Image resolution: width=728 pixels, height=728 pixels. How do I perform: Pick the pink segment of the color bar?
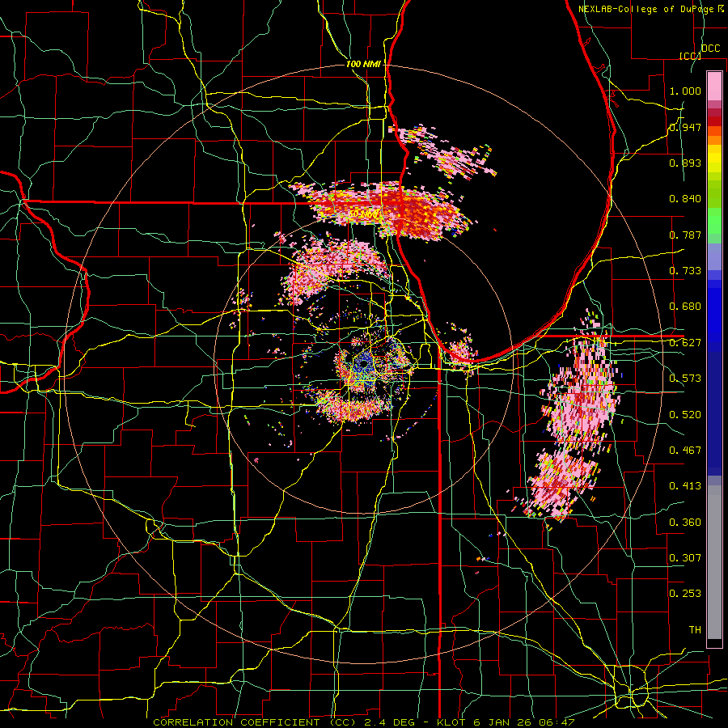coord(714,87)
